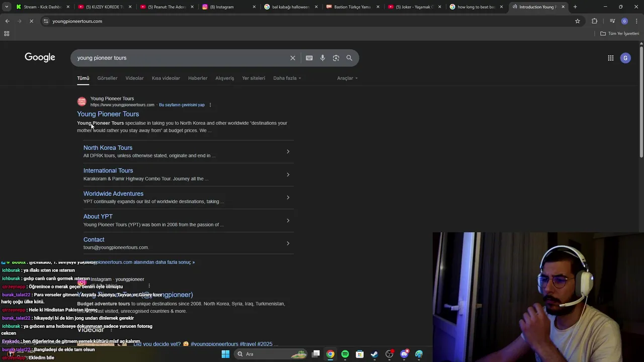Open the Chrome profile avatar in toolbar
Image resolution: width=644 pixels, height=362 pixels.
[x=624, y=21]
